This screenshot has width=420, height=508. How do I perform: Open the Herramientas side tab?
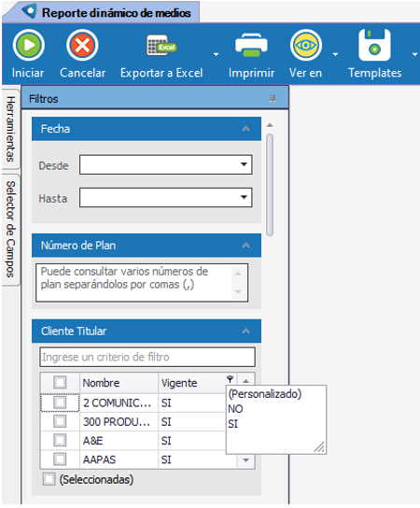pyautogui.click(x=10, y=129)
